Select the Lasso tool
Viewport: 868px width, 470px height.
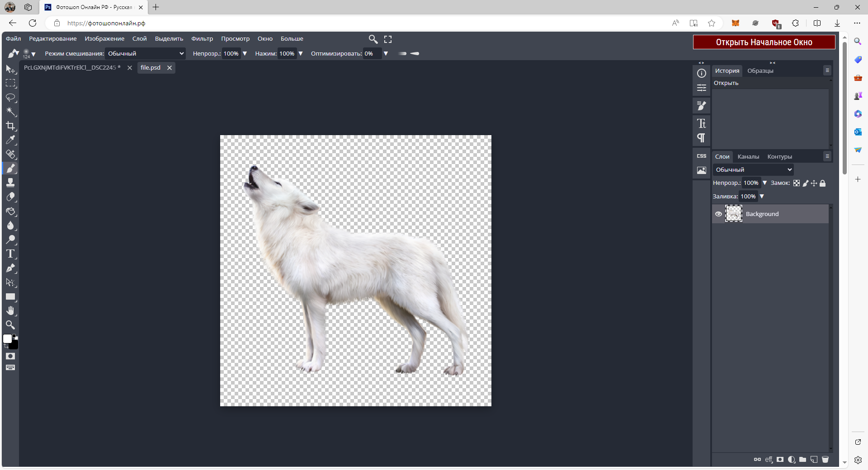click(x=11, y=98)
